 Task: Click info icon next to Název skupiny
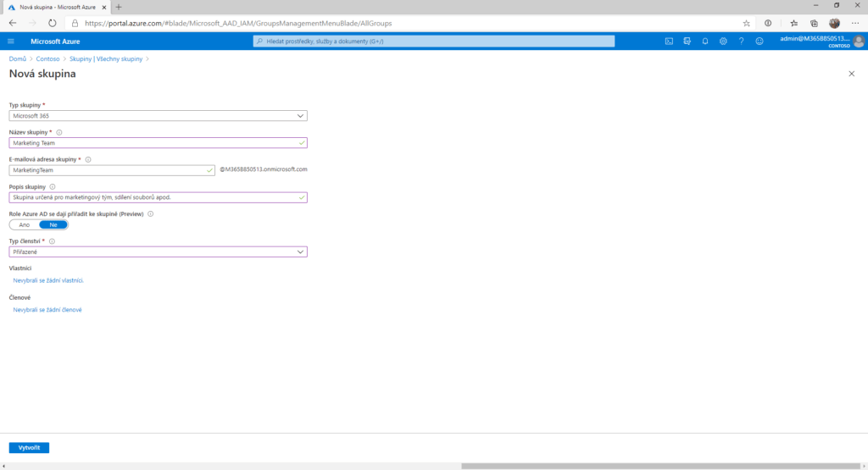coord(59,132)
